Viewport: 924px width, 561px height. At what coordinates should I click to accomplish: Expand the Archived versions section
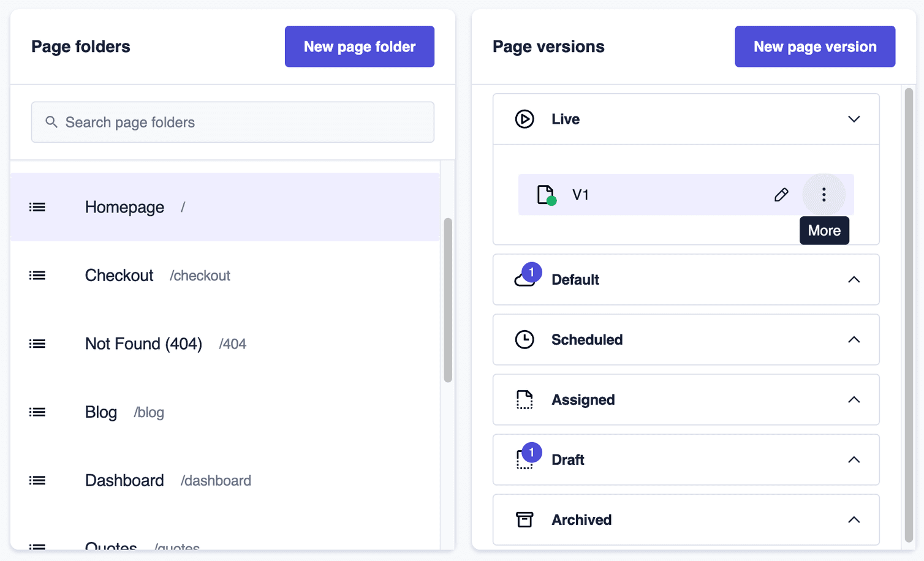click(854, 519)
